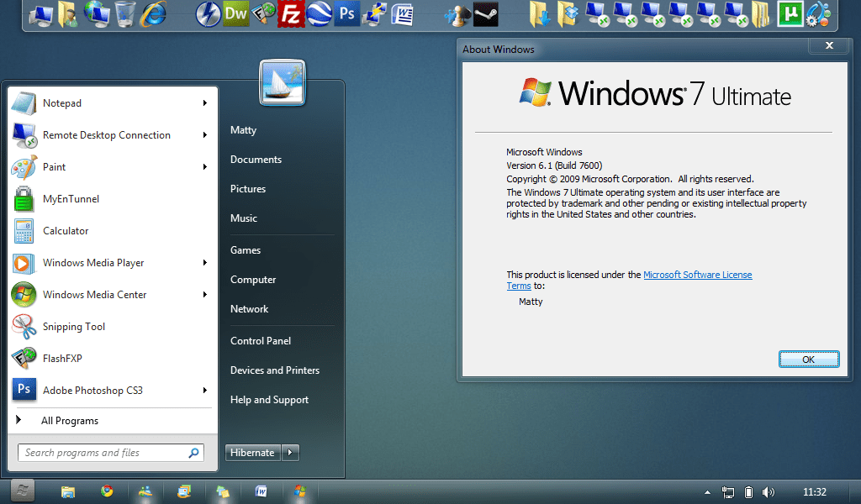Viewport: 861px width, 504px height.
Task: Open the user folder icon in the dock
Action: pos(68,13)
